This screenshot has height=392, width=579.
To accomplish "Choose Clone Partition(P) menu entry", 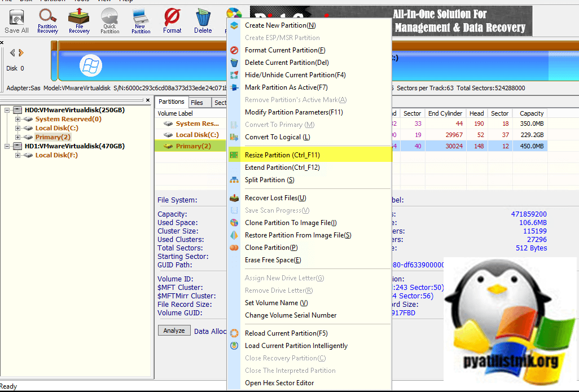I will (309, 248).
